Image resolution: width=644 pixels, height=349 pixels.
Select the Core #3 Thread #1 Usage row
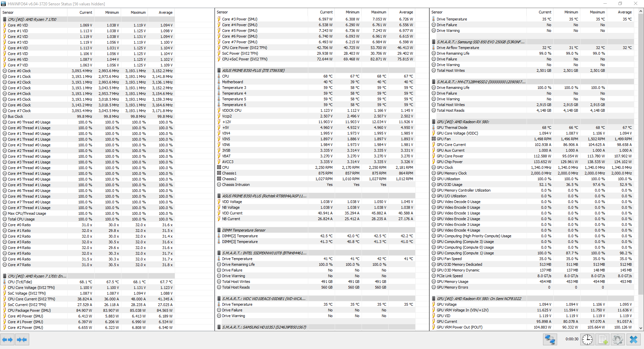click(88, 162)
